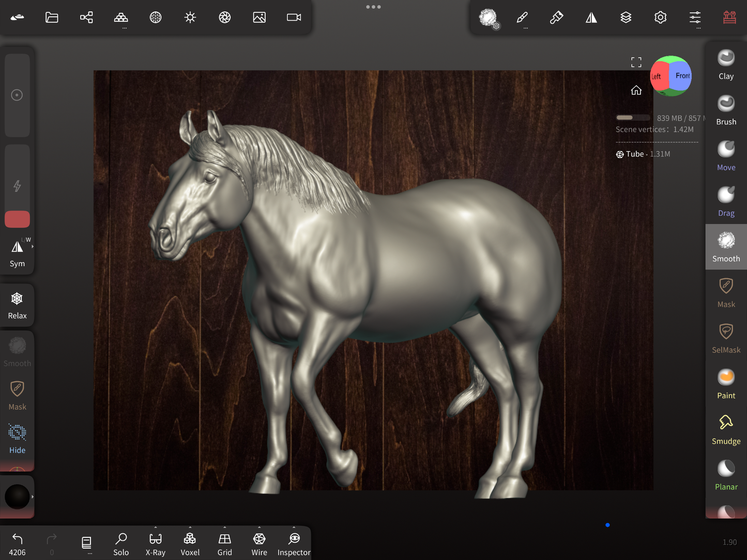Image resolution: width=747 pixels, height=560 pixels.
Task: Open the Layers menu in top bar
Action: tap(626, 18)
